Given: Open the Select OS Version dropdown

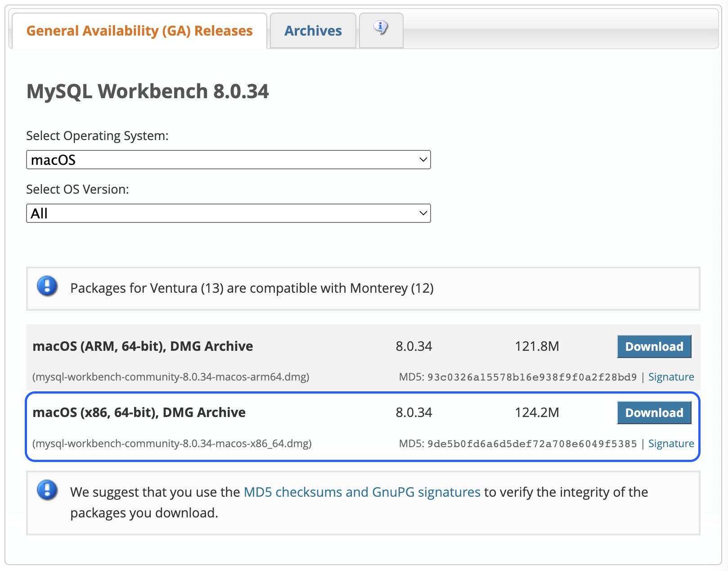Looking at the screenshot, I should tap(228, 213).
